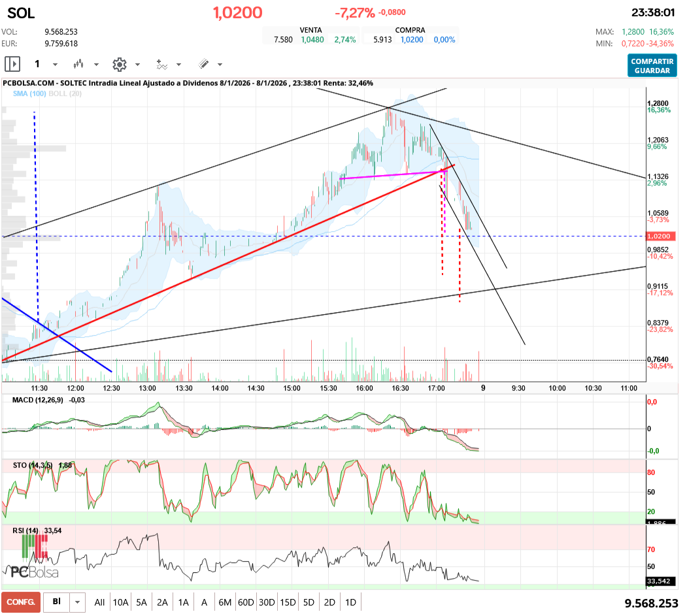This screenshot has width=687, height=616.
Task: Select the pencil drawing tool icon
Action: (x=203, y=64)
